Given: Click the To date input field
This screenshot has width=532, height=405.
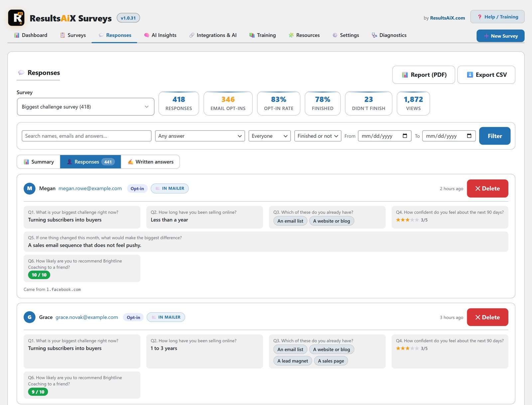Looking at the screenshot, I should pos(449,136).
